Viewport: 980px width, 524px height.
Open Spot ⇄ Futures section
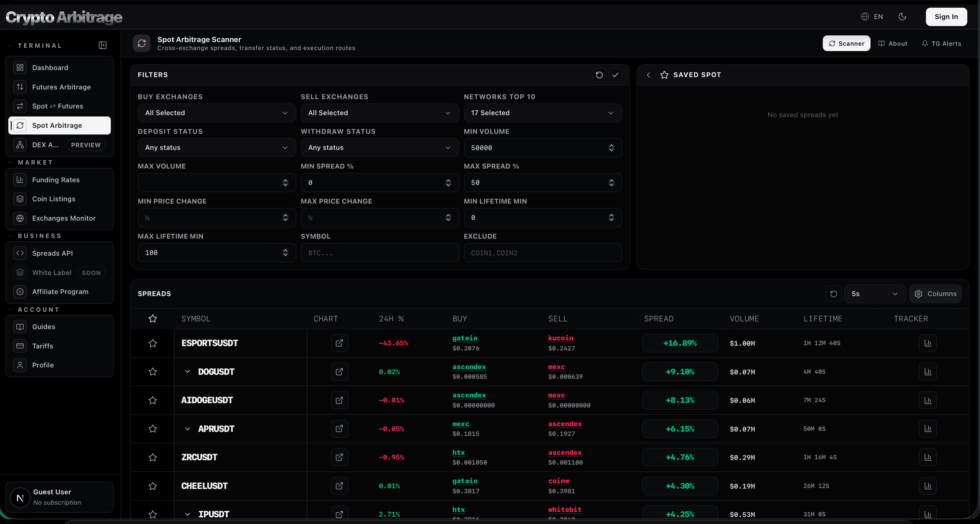60,106
